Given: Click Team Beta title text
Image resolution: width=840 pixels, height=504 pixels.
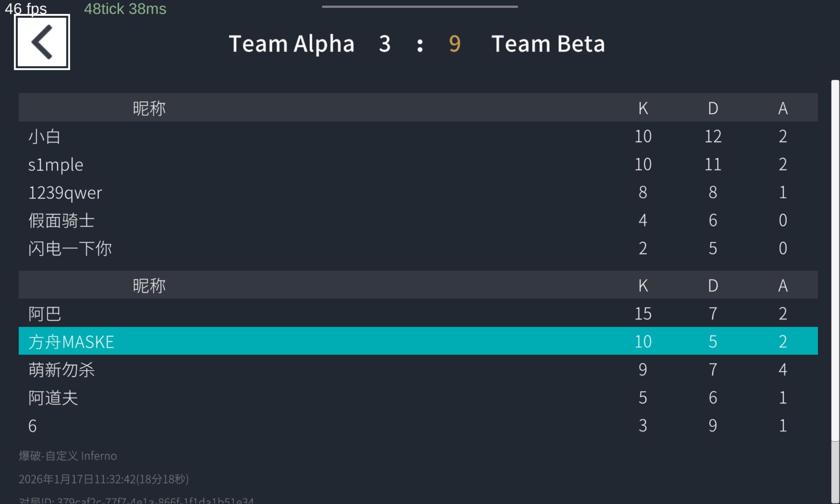Looking at the screenshot, I should [548, 44].
